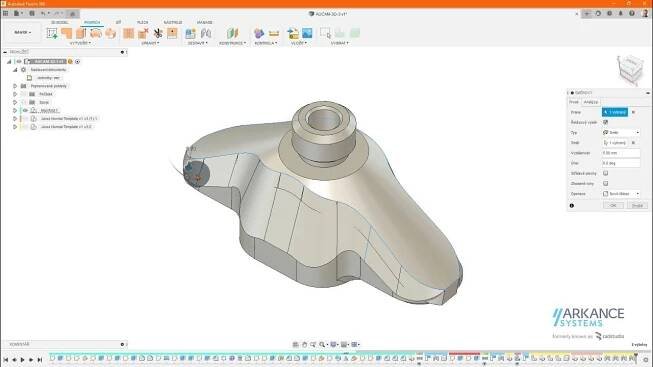Image resolution: width=653 pixels, height=367 pixels.
Task: Open the UPRAVIT panel dropdown
Action: coord(150,43)
